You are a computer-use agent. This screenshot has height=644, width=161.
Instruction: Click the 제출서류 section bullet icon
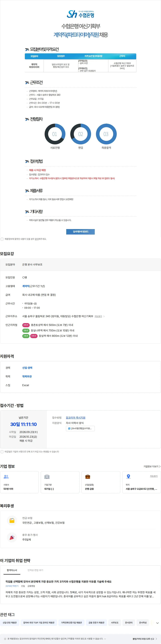(x=27, y=191)
